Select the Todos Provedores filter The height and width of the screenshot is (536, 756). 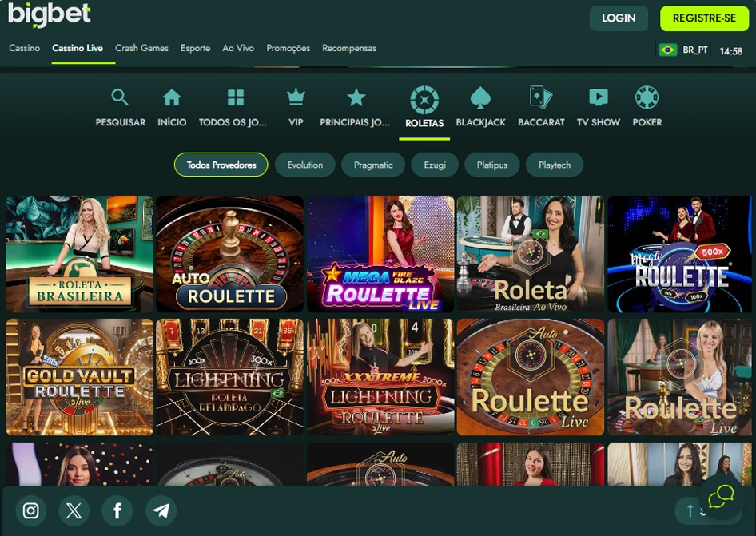[221, 165]
